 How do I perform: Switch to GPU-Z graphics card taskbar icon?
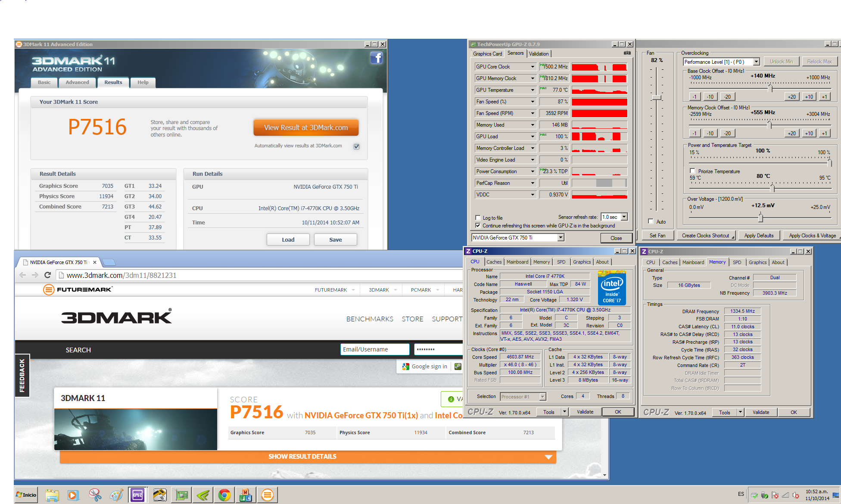point(181,495)
